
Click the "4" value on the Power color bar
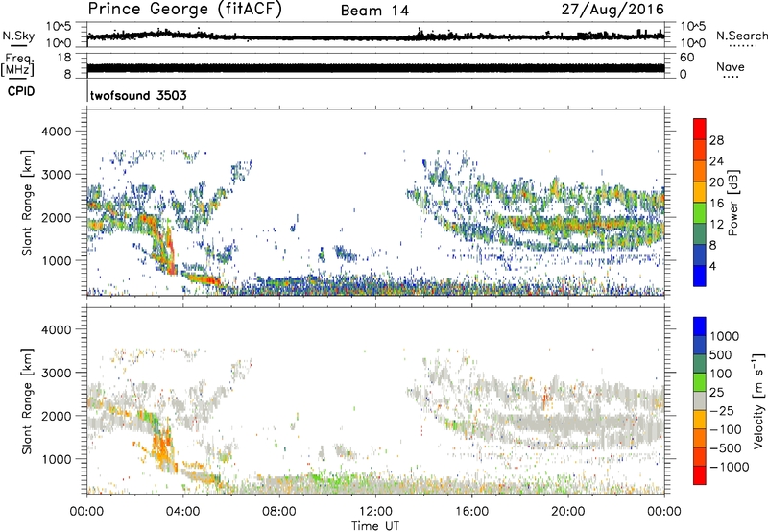tap(713, 266)
